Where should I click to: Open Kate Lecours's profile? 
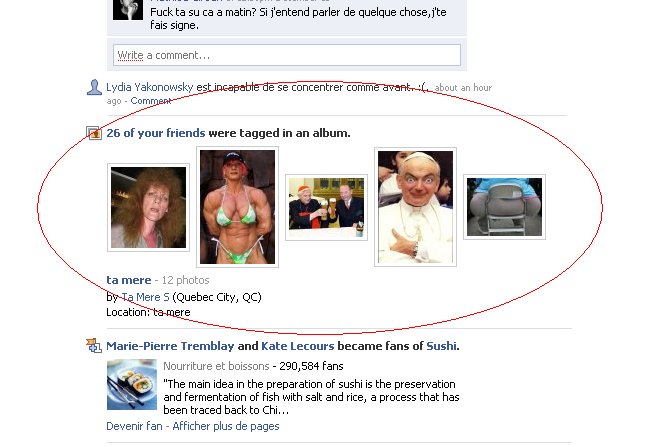coord(298,346)
